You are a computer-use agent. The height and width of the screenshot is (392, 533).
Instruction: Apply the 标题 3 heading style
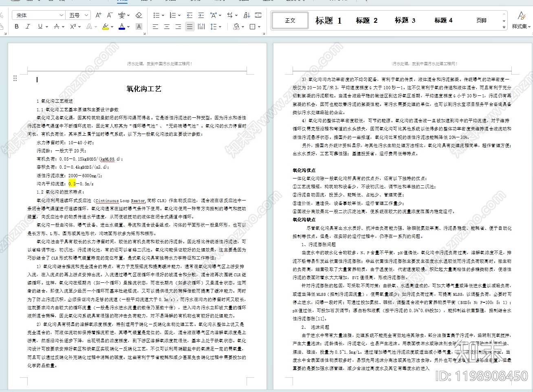(x=405, y=20)
